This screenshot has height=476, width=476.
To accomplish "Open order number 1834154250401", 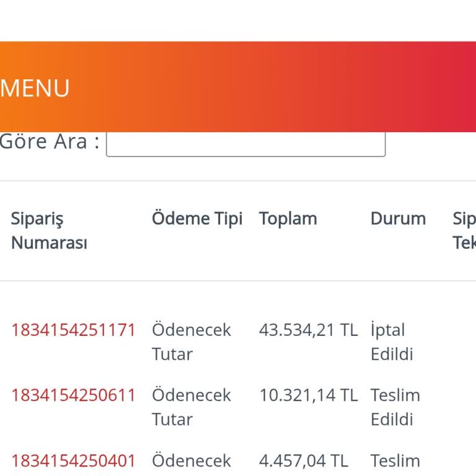I will click(73, 461).
